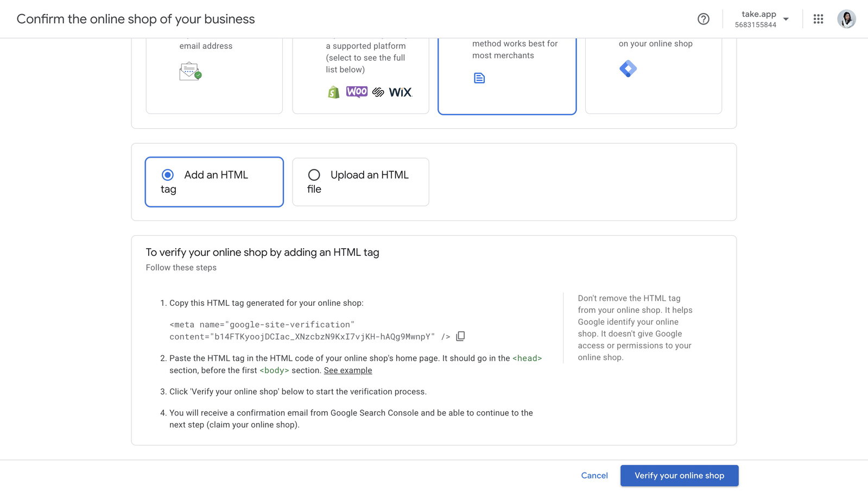Choose the email address verification card
868x491 pixels.
(214, 76)
